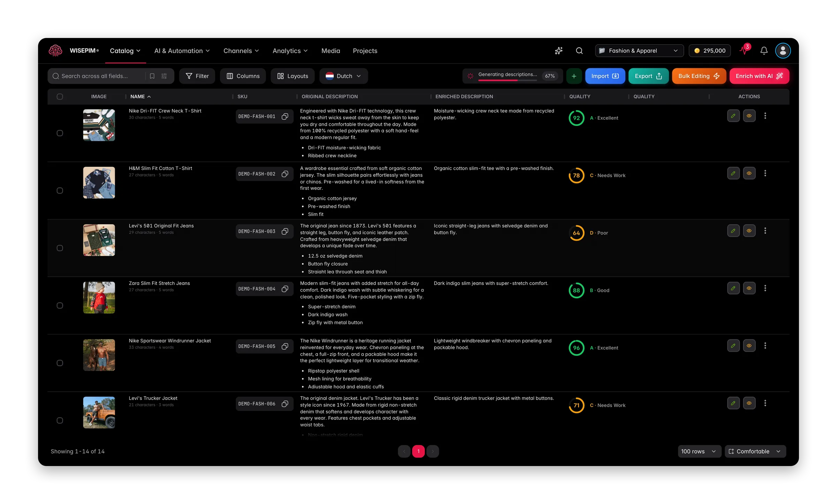Edit Zara Slim Fit Stretch Jeans row

[x=733, y=288]
